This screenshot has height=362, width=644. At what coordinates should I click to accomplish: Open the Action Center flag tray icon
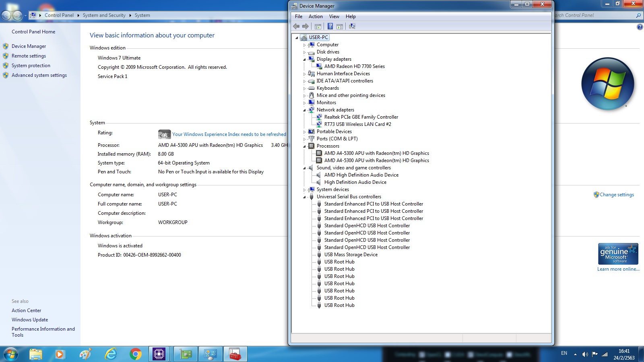point(595,354)
